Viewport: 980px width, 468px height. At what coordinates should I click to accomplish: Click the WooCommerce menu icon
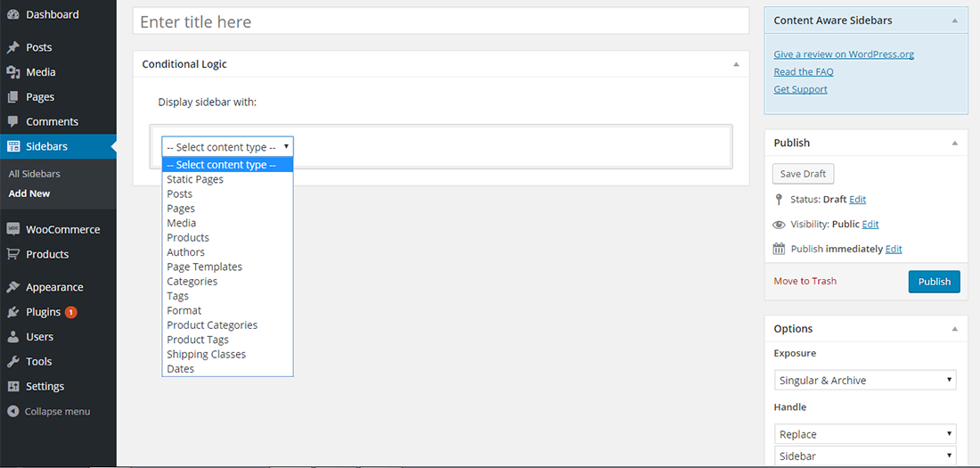13,229
